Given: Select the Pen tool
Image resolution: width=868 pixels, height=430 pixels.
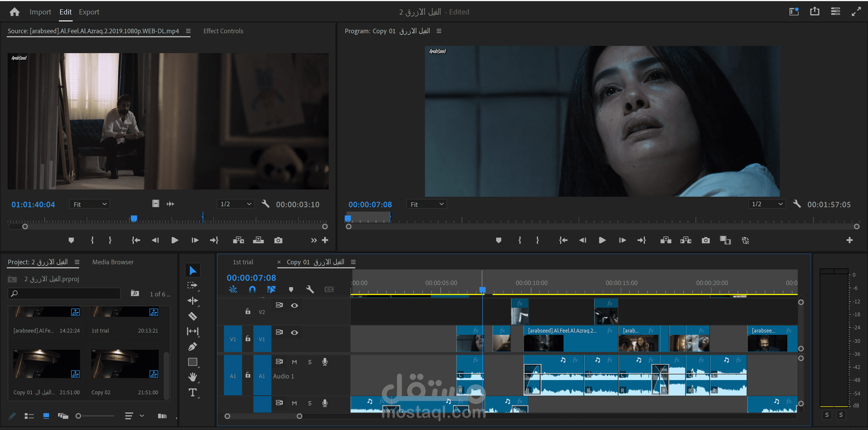Looking at the screenshot, I should [192, 346].
